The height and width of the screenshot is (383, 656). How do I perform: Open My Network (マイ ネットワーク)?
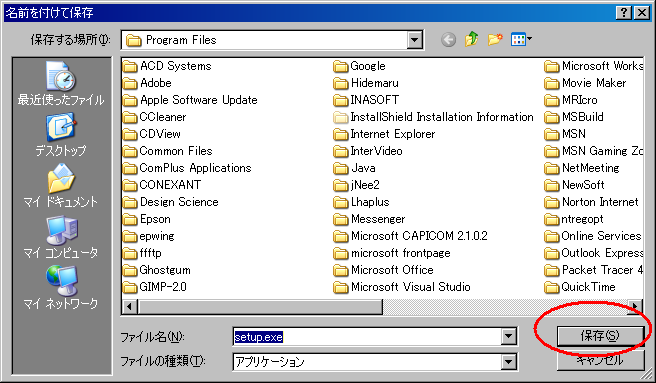tap(61, 288)
